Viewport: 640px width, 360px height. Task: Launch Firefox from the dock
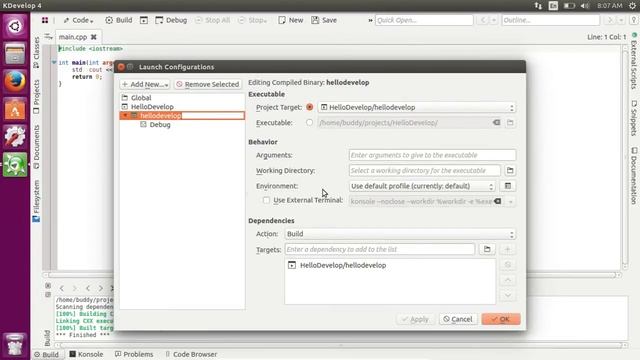(15, 81)
